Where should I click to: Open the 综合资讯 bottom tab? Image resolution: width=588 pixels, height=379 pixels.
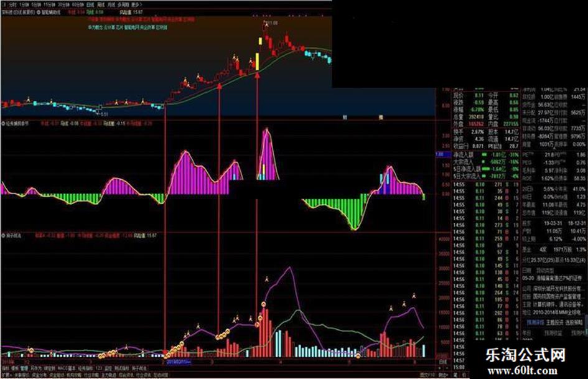[x=126, y=375]
